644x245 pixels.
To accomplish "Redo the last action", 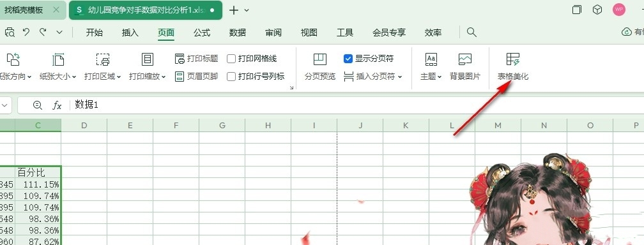I will pos(43,32).
